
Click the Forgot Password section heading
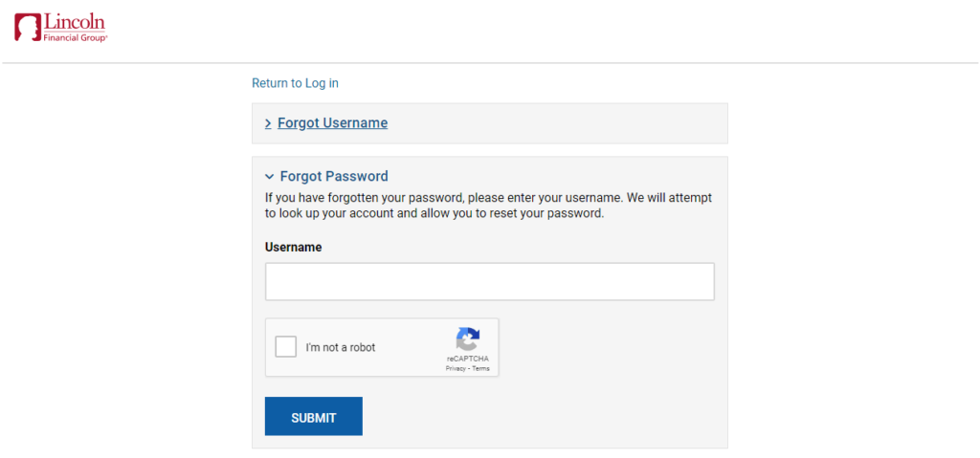coord(334,176)
